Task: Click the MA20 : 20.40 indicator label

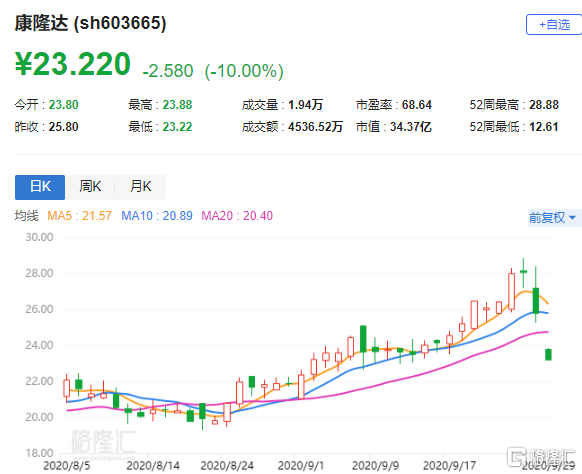Action: (x=237, y=216)
